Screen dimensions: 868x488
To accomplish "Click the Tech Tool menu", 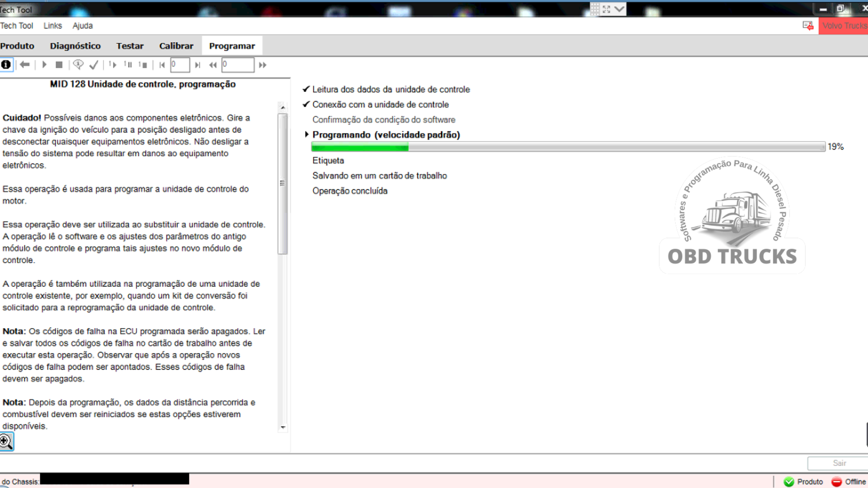I will tap(16, 26).
